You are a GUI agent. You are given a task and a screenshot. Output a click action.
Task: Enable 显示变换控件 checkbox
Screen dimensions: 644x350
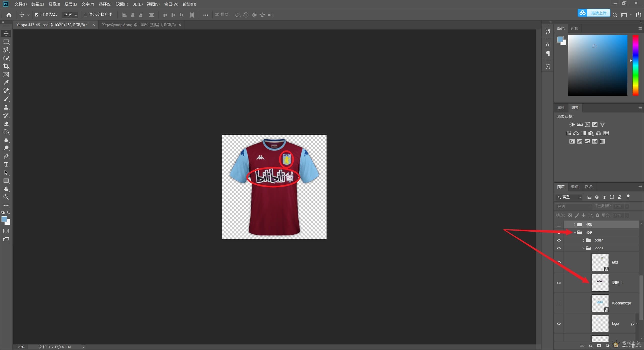coord(86,15)
